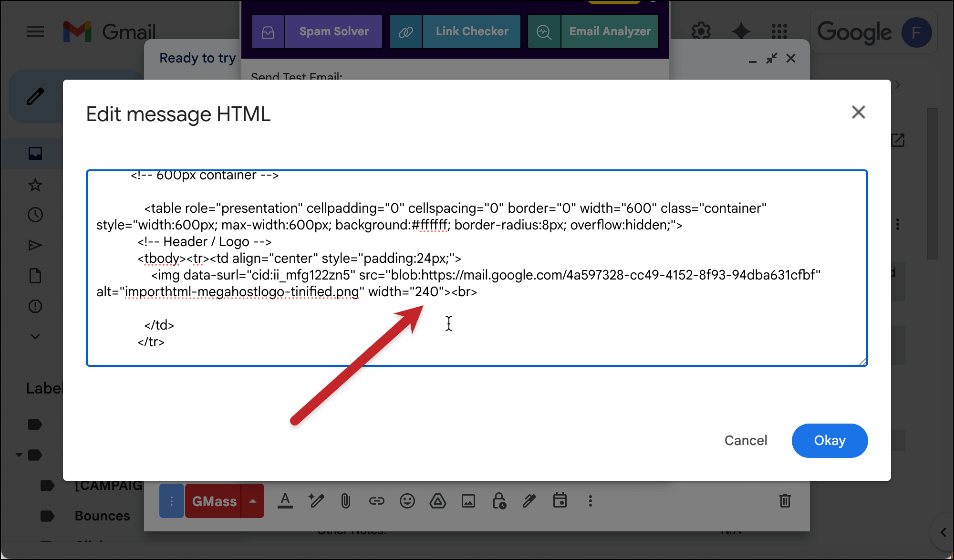Click the insert link icon
The height and width of the screenshot is (560, 954).
point(376,501)
